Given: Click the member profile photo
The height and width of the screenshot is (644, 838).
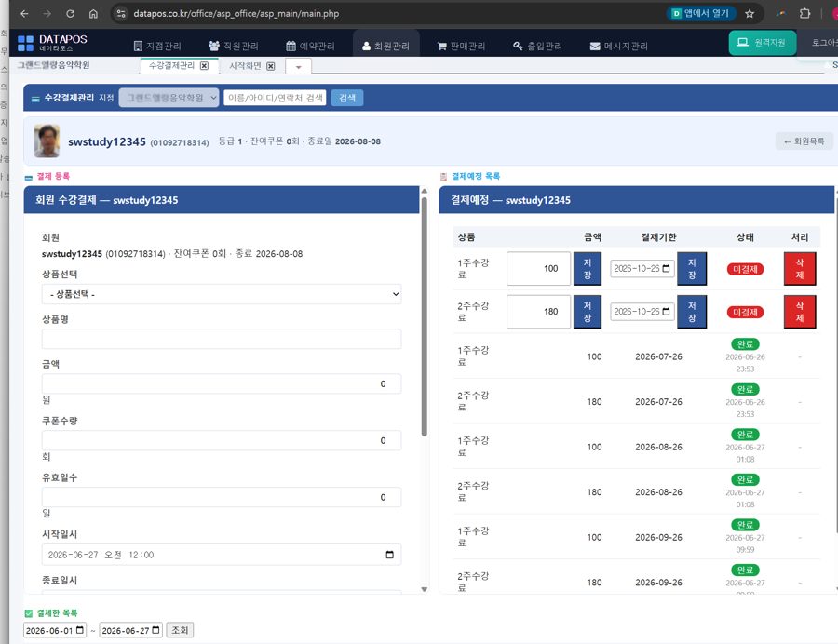Looking at the screenshot, I should 47,141.
